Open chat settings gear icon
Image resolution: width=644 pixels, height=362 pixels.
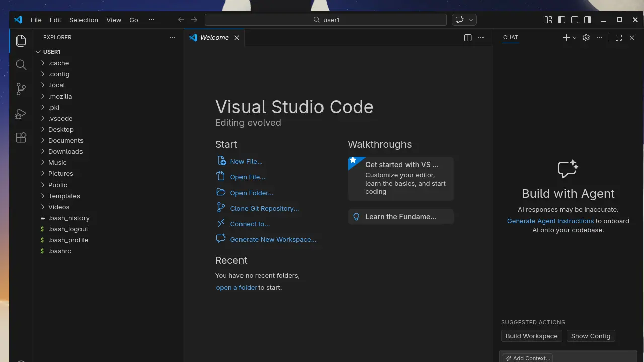pos(586,38)
